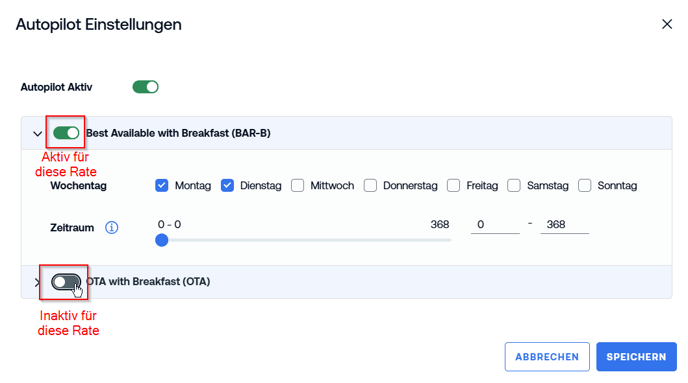Click the Zeitraum slider handle
Screen dimensions: 688x383
point(162,240)
